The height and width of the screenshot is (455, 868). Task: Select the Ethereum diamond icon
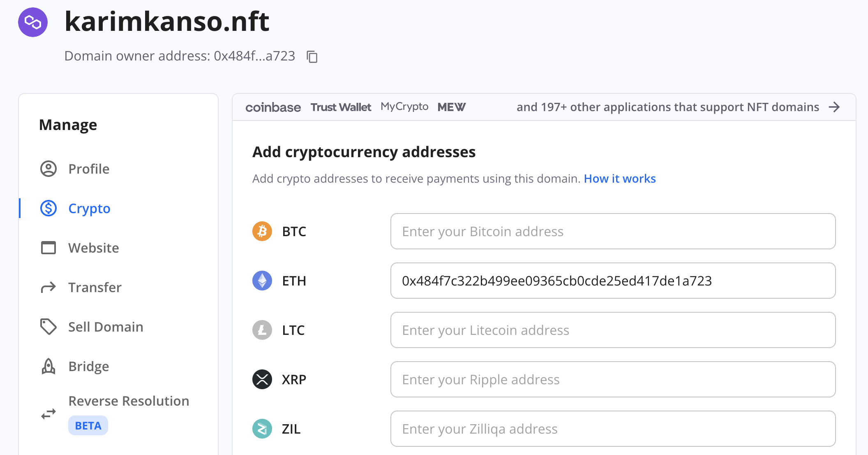point(262,281)
